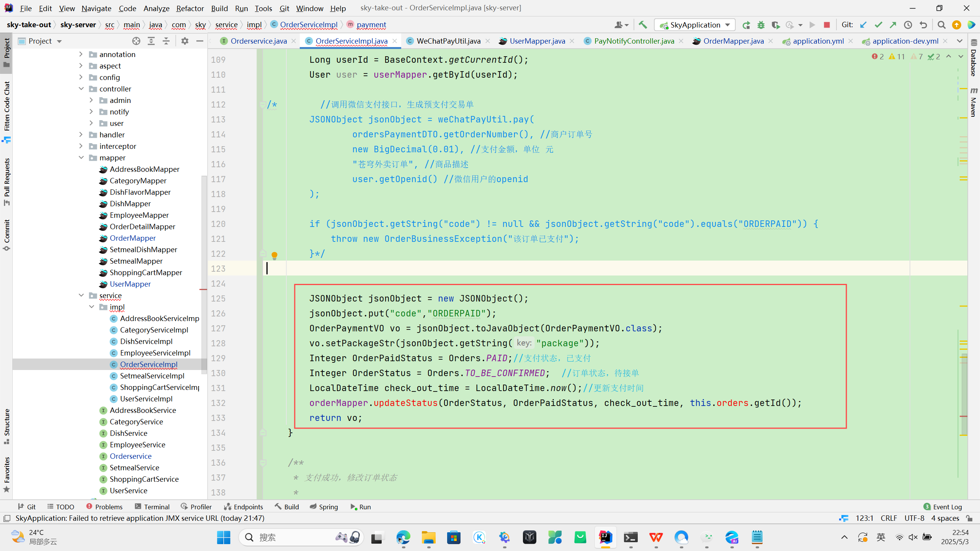Open Search Everywhere magnifier icon
Image resolution: width=980 pixels, height=551 pixels.
coord(941,25)
